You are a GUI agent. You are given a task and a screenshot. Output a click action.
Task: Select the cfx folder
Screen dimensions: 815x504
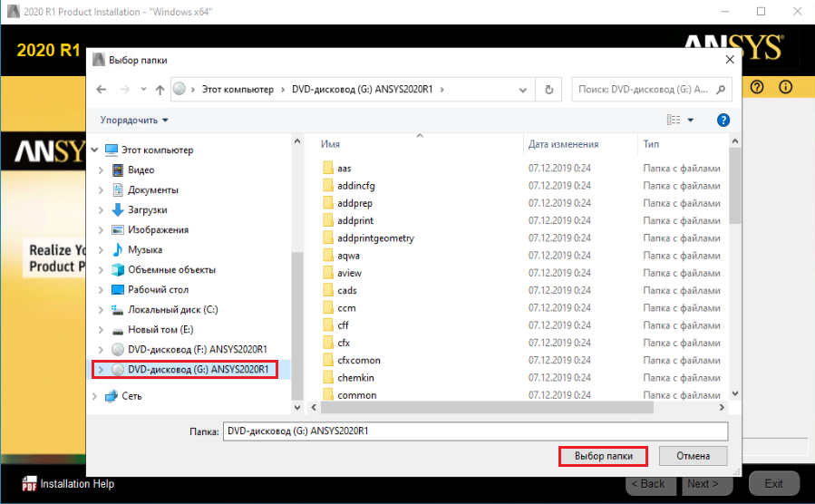pos(344,343)
